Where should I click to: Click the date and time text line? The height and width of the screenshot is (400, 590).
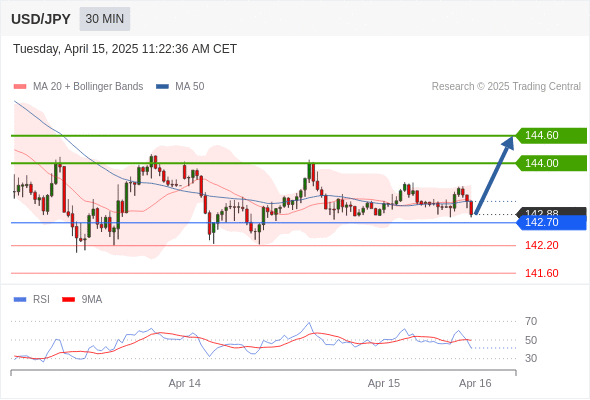[x=125, y=49]
